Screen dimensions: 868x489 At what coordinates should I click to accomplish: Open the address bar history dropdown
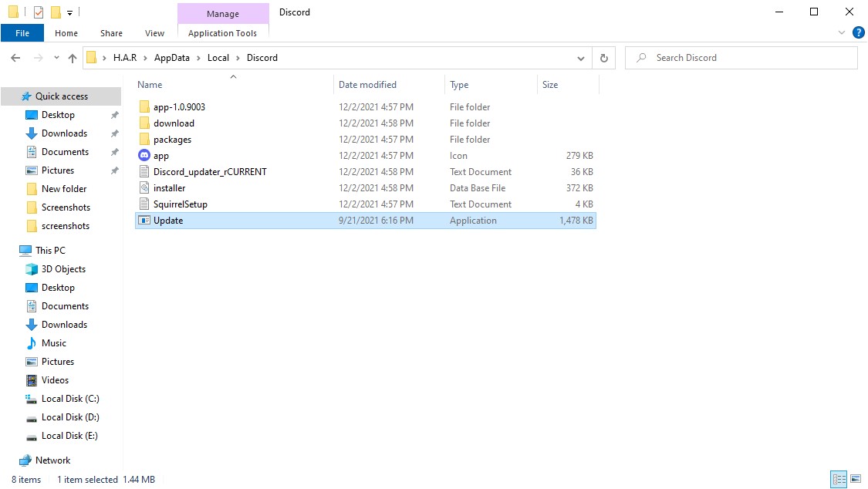click(581, 58)
